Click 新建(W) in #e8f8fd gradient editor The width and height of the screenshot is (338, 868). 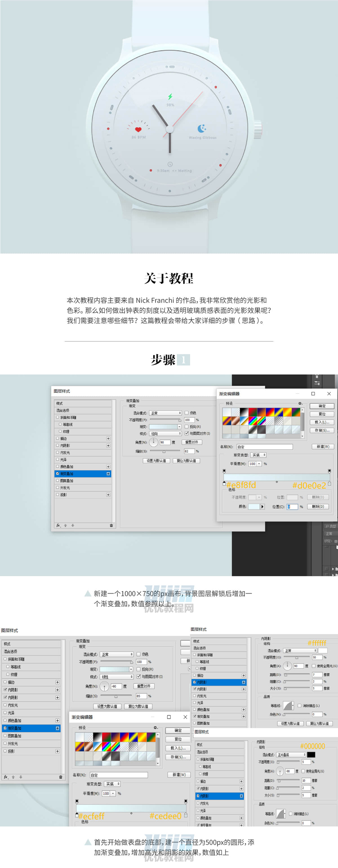pyautogui.click(x=323, y=447)
